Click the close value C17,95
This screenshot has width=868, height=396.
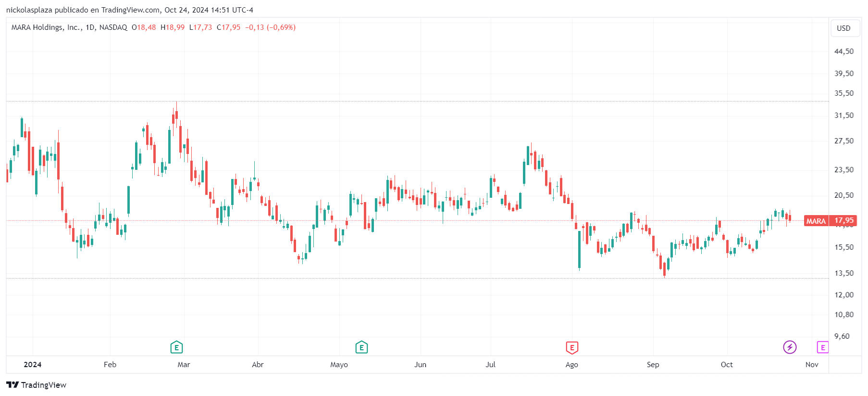click(228, 27)
